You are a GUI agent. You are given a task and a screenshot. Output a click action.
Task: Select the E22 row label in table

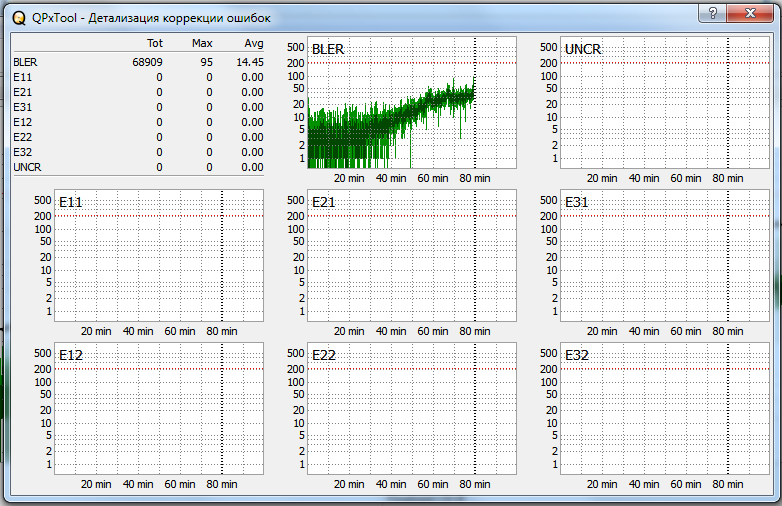(22, 137)
